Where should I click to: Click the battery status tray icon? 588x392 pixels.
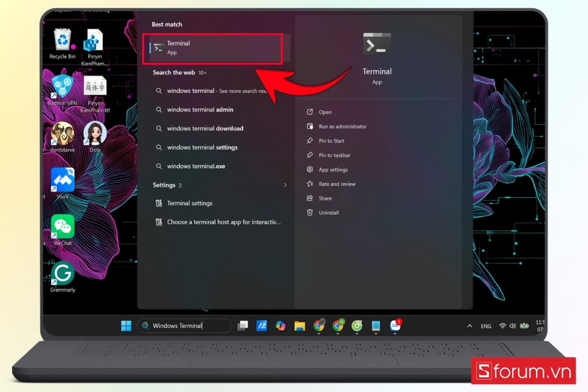pos(524,325)
